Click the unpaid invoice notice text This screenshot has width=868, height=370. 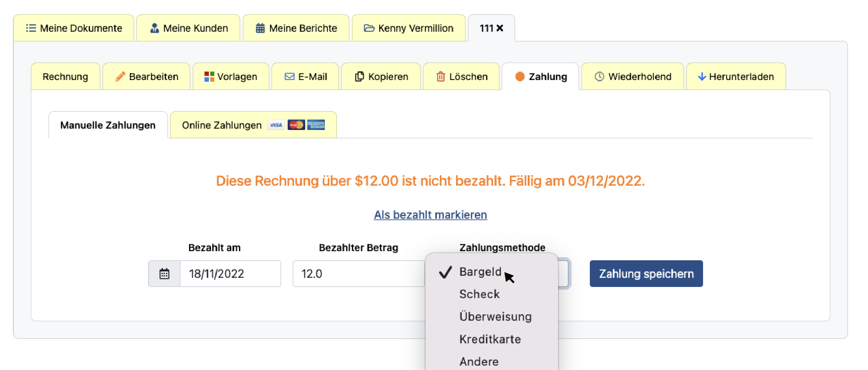click(430, 181)
